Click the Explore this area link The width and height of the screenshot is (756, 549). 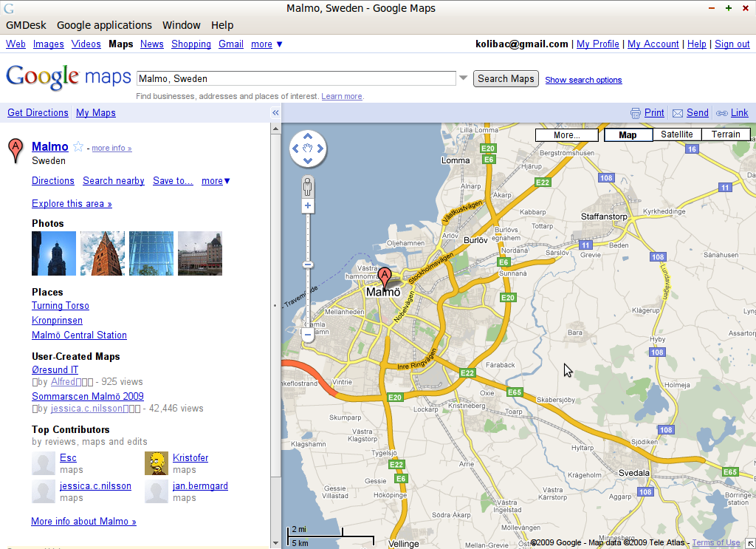72,204
